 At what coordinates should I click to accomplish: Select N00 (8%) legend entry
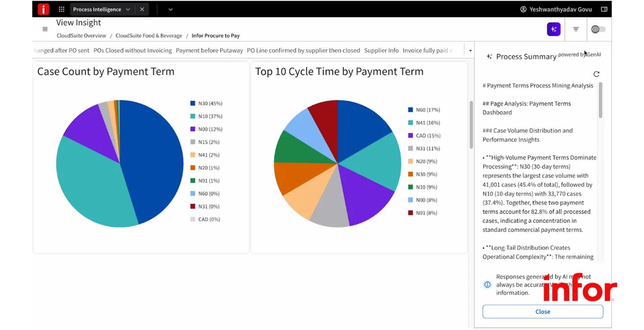coord(422,200)
